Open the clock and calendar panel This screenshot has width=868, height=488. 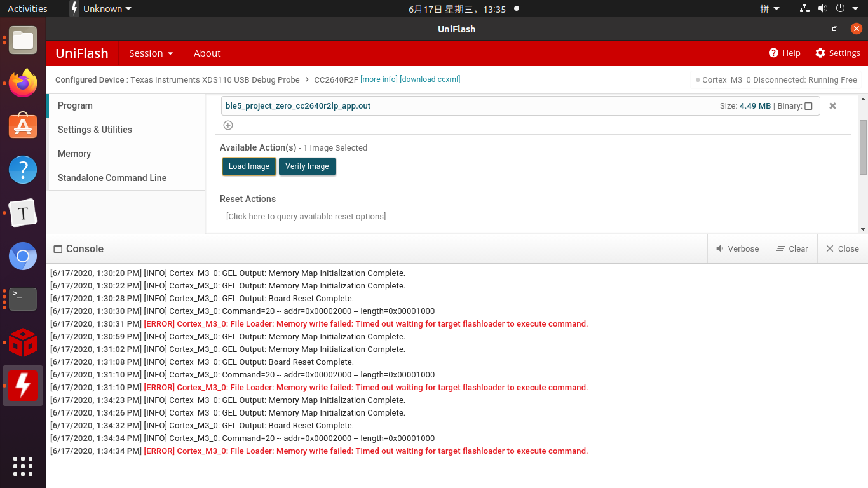[x=457, y=9]
